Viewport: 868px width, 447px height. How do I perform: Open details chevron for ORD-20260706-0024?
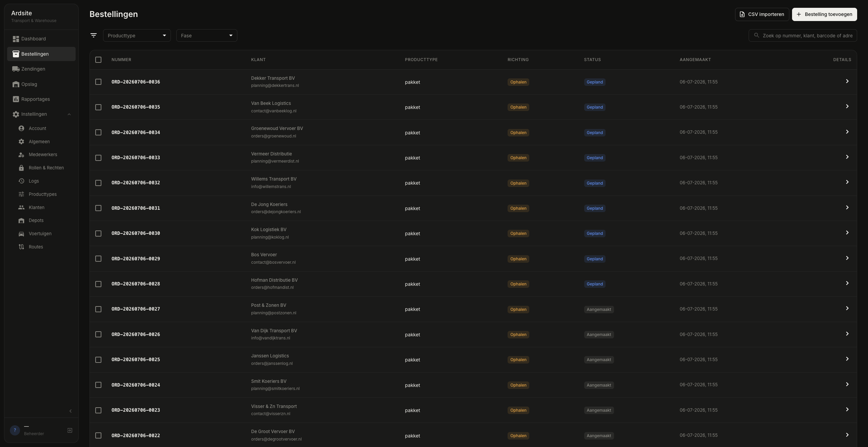pos(847,385)
